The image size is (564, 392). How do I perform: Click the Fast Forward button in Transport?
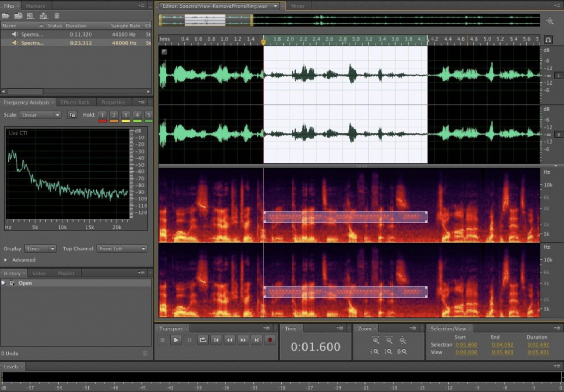pyautogui.click(x=243, y=340)
